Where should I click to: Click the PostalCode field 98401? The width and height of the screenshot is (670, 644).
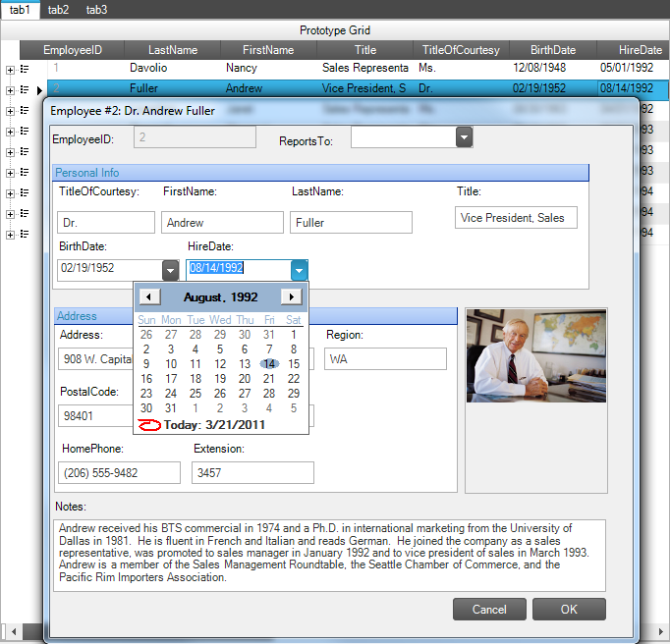point(95,415)
